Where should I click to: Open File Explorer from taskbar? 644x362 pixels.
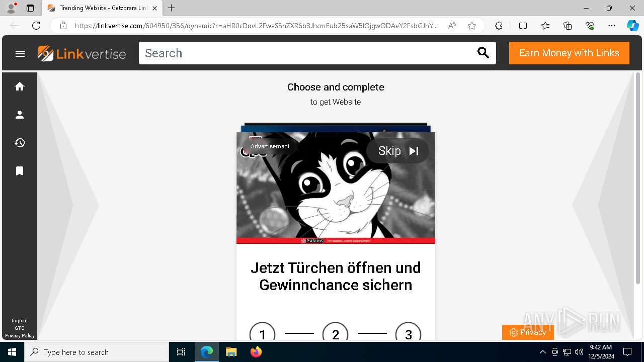click(231, 352)
